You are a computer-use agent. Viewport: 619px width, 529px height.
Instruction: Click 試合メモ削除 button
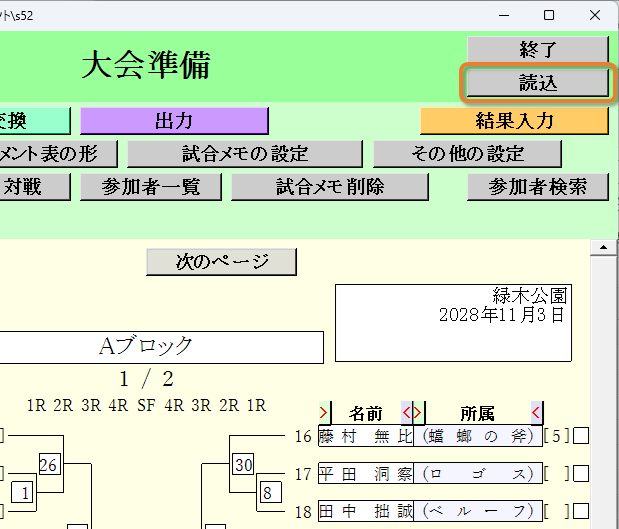click(330, 187)
